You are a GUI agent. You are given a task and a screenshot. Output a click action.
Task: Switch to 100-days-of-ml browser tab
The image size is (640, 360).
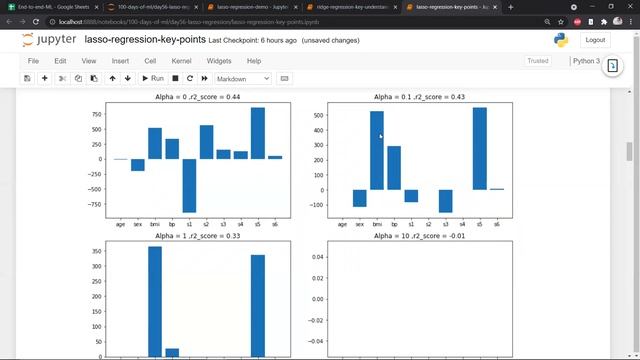[x=153, y=7]
